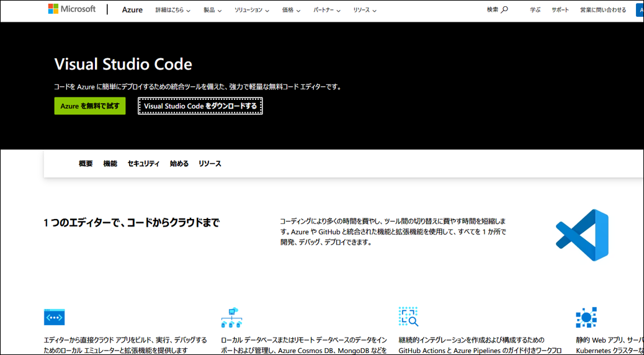The height and width of the screenshot is (355, 644).
Task: Jump to the 始める section tab
Action: 179,163
